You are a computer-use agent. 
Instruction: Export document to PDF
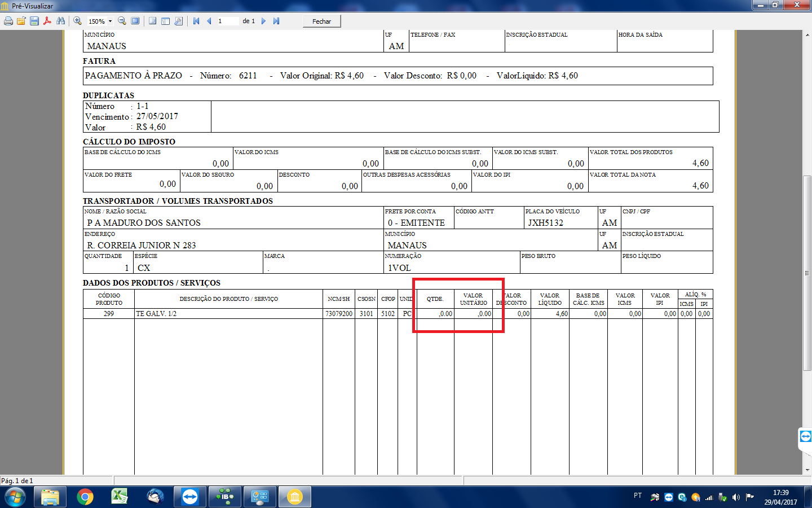click(x=47, y=21)
